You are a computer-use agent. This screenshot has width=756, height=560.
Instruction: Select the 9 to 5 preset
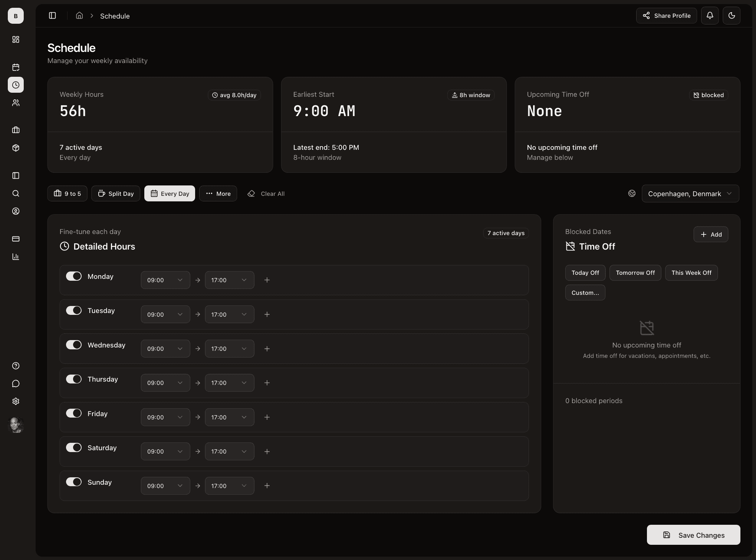click(67, 193)
